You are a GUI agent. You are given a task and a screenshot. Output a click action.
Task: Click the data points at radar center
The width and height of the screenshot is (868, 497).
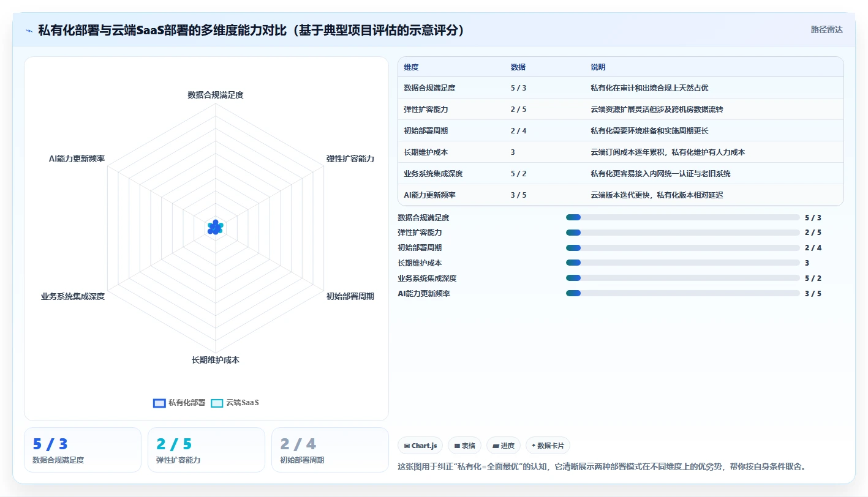(215, 227)
